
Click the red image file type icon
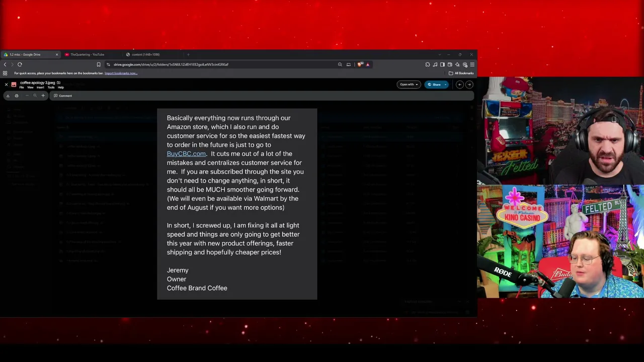click(14, 84)
